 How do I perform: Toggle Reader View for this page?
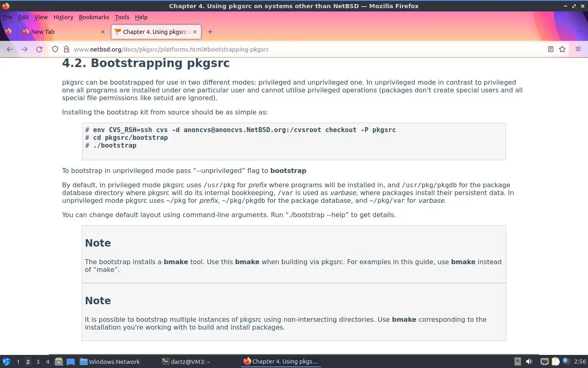click(550, 49)
